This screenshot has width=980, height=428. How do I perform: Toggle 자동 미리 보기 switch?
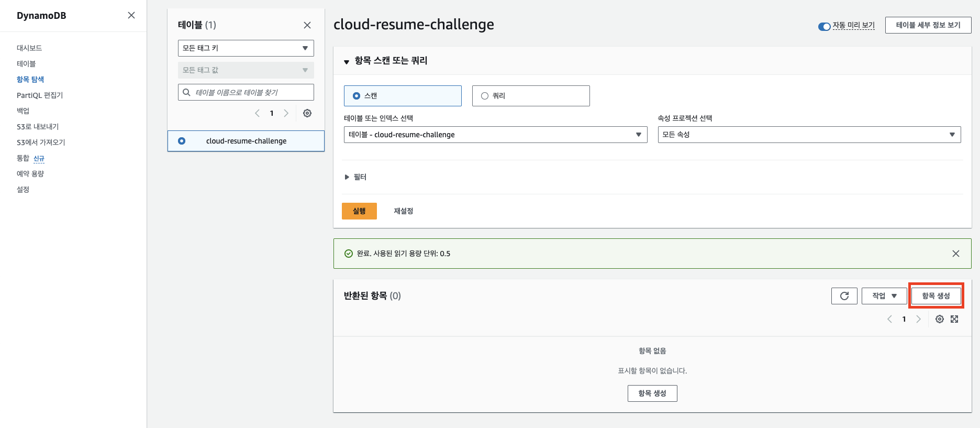click(x=825, y=26)
